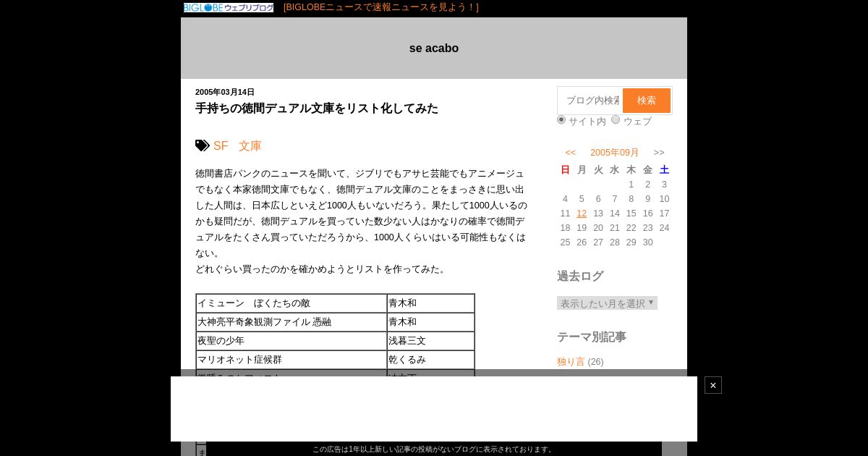868x456 pixels.
Task: Expand the 表示したい月を選択 dropdown
Action: (607, 303)
